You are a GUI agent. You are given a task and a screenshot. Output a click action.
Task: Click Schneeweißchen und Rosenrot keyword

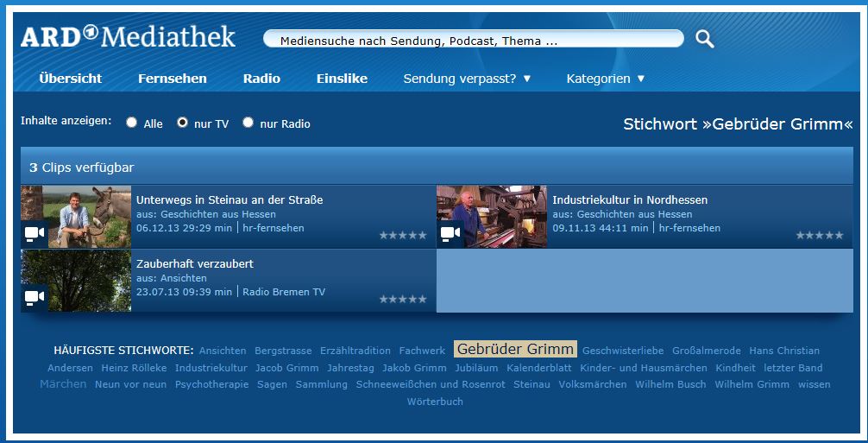click(x=431, y=385)
